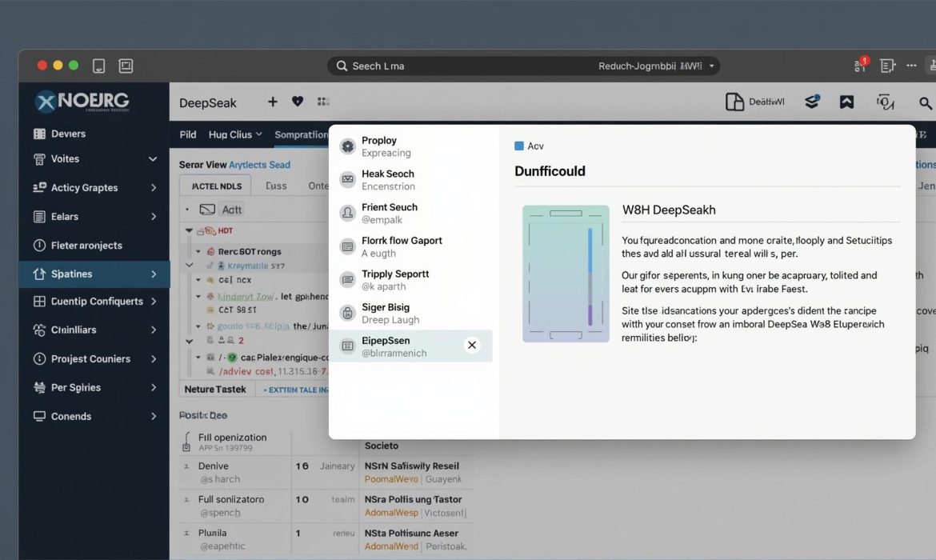This screenshot has height=560, width=936.
Task: Click the NOERG logo in sidebar
Action: (82, 102)
